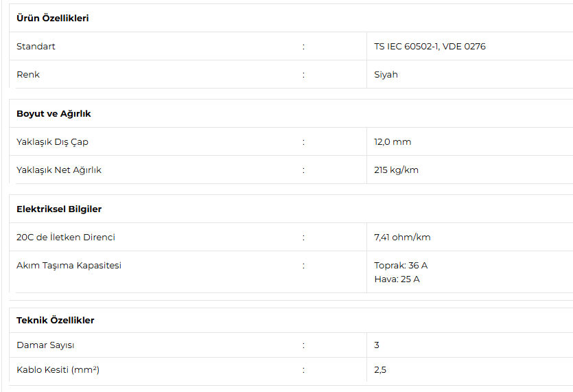Select the 2,5 cable cross-section value
The height and width of the screenshot is (392, 573).
click(x=380, y=370)
